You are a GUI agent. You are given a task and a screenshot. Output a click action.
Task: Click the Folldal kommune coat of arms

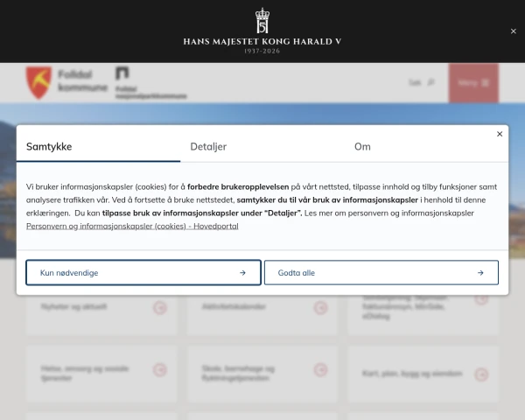pyautogui.click(x=38, y=82)
